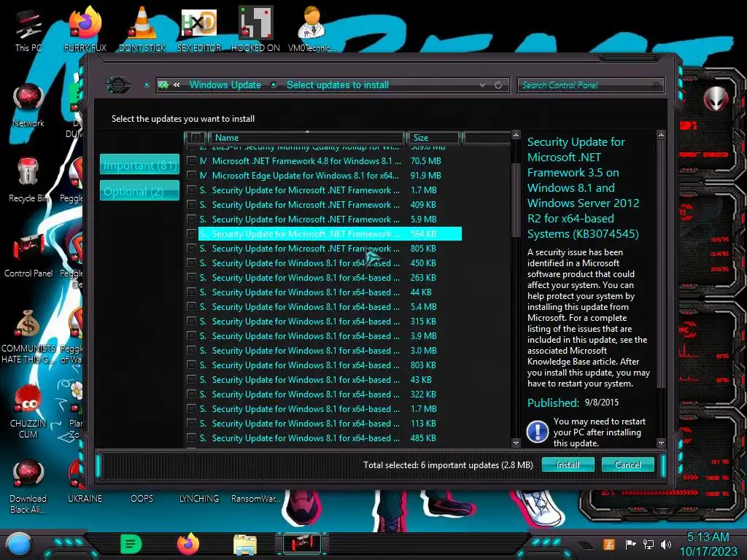This screenshot has width=747, height=560.
Task: Click the update list scrollbar thumb
Action: coord(516,200)
